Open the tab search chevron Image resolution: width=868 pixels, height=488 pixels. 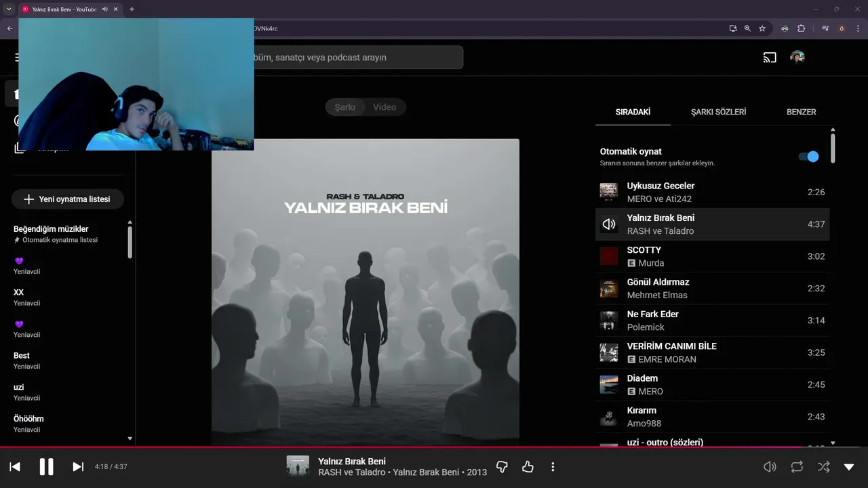pos(9,9)
